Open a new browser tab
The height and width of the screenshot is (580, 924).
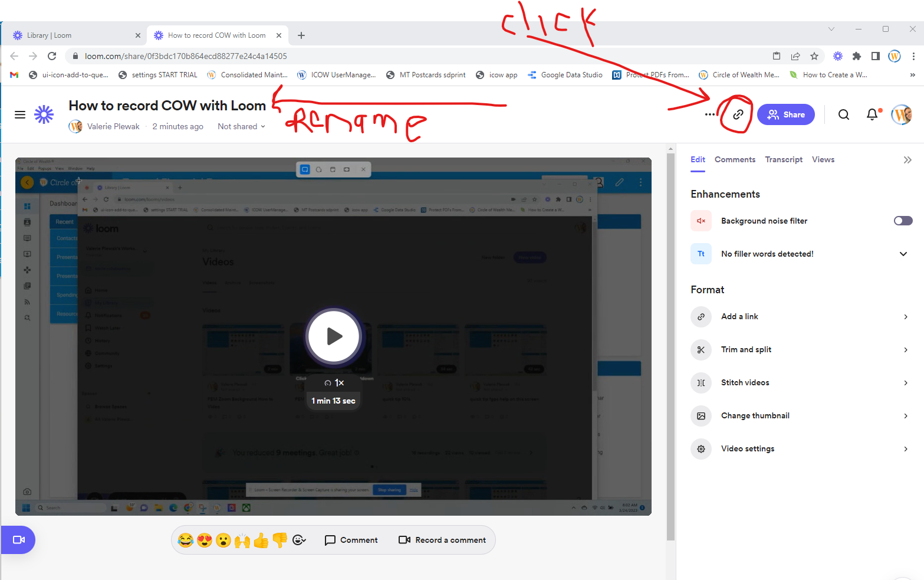click(x=301, y=35)
